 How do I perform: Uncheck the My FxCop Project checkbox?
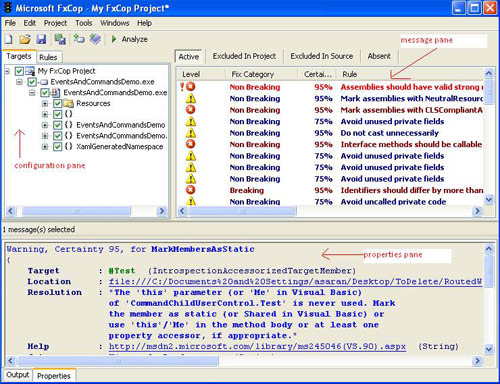click(19, 71)
